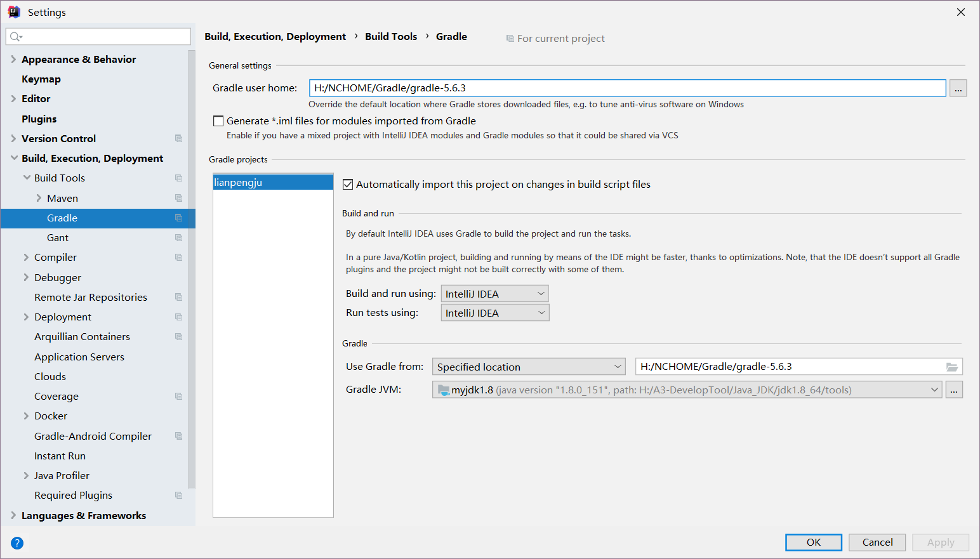980x559 pixels.
Task: Click project-level icon beside Deployment
Action: click(179, 317)
